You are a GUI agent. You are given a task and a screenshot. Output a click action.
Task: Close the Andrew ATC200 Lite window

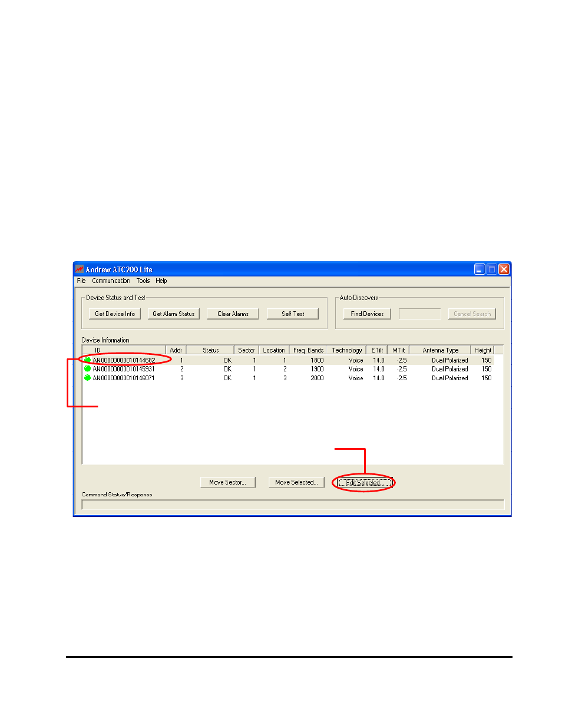[x=504, y=269]
